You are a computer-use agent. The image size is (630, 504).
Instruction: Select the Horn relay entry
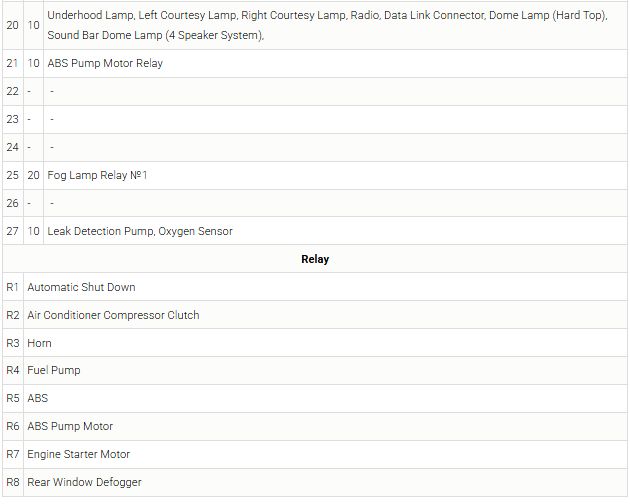pyautogui.click(x=40, y=343)
